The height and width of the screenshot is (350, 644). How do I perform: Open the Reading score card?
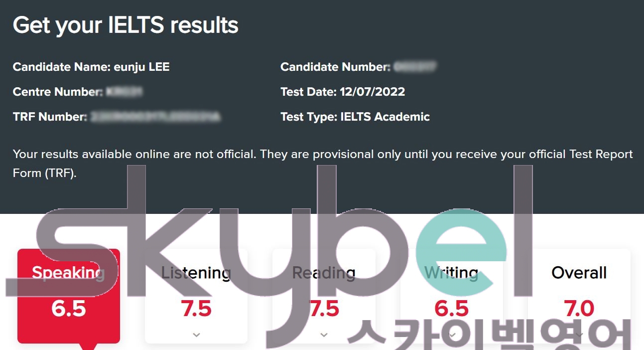click(324, 296)
